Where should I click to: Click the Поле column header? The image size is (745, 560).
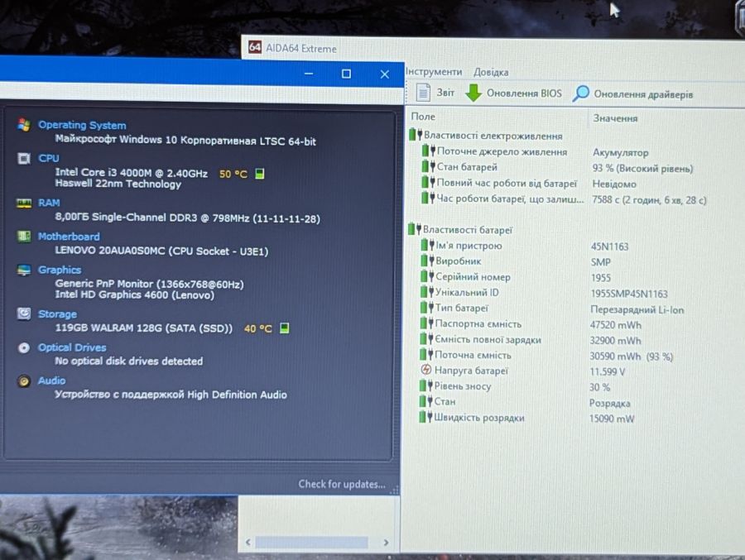point(423,117)
